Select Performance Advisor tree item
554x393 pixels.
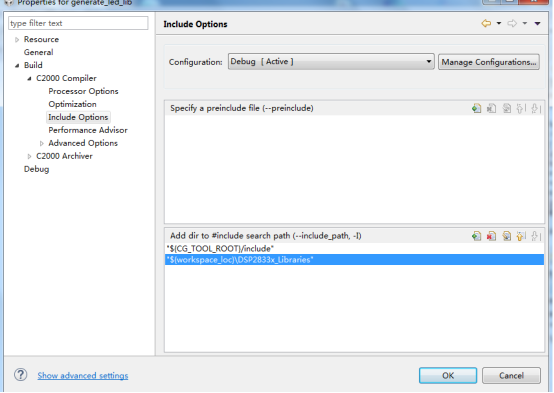88,130
